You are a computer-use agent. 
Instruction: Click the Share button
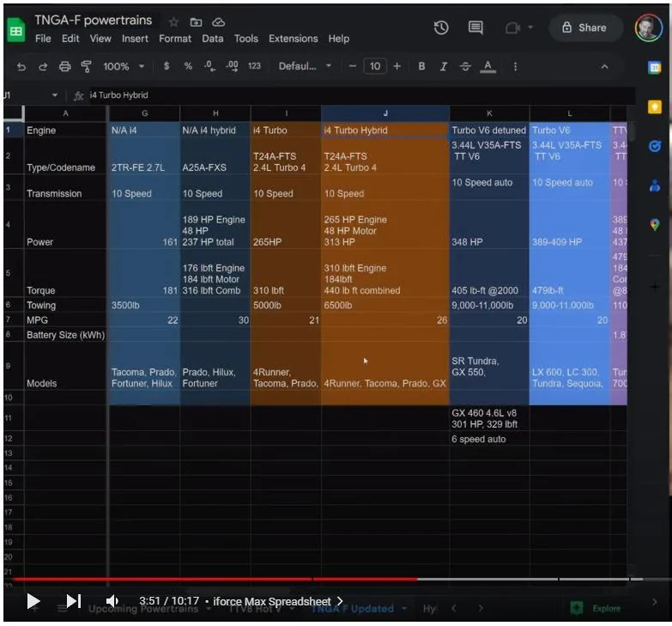584,27
